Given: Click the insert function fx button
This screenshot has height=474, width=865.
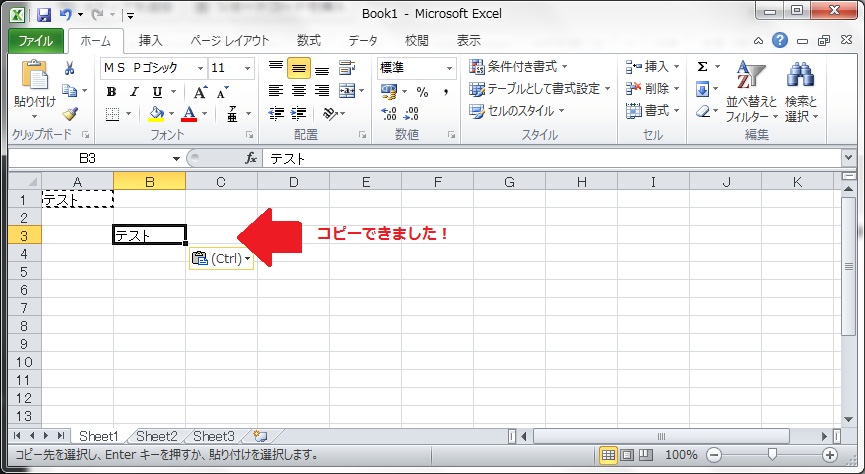Looking at the screenshot, I should pos(251,158).
